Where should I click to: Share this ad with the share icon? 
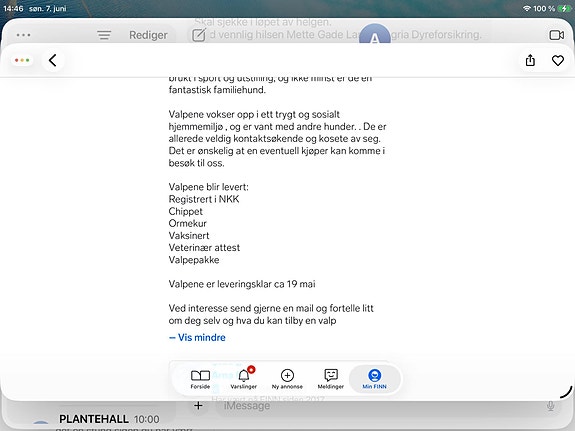point(530,61)
